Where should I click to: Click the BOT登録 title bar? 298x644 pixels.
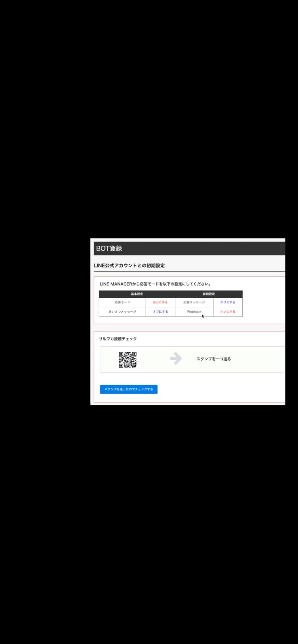189,248
